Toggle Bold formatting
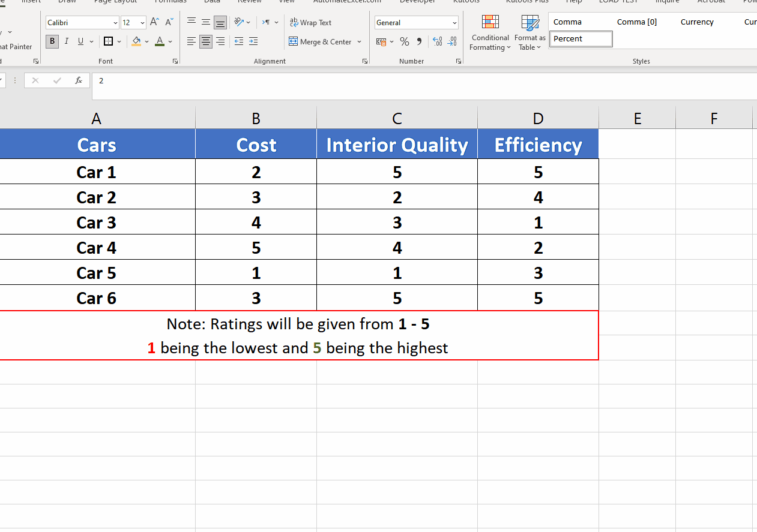 click(52, 41)
